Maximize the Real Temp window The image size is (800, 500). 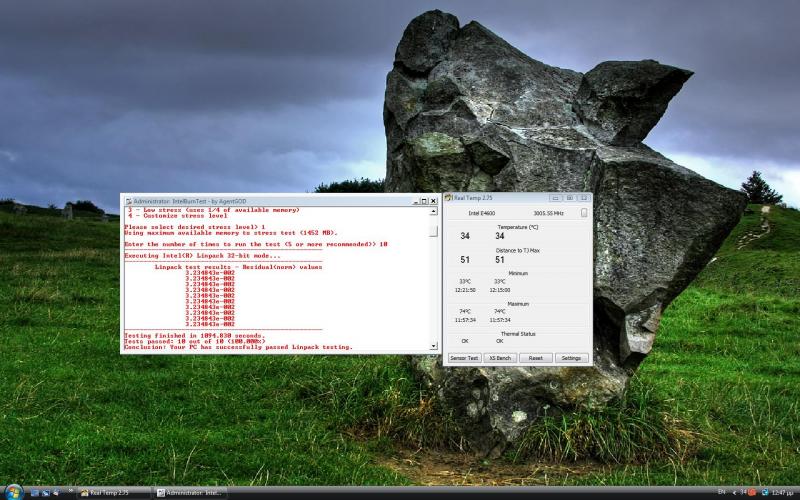[x=570, y=197]
